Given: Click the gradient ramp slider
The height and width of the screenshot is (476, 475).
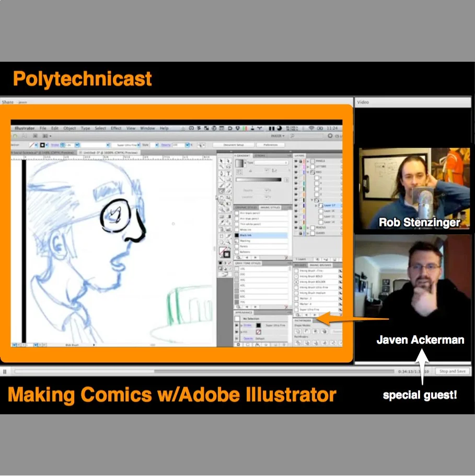Looking at the screenshot, I should [x=259, y=180].
